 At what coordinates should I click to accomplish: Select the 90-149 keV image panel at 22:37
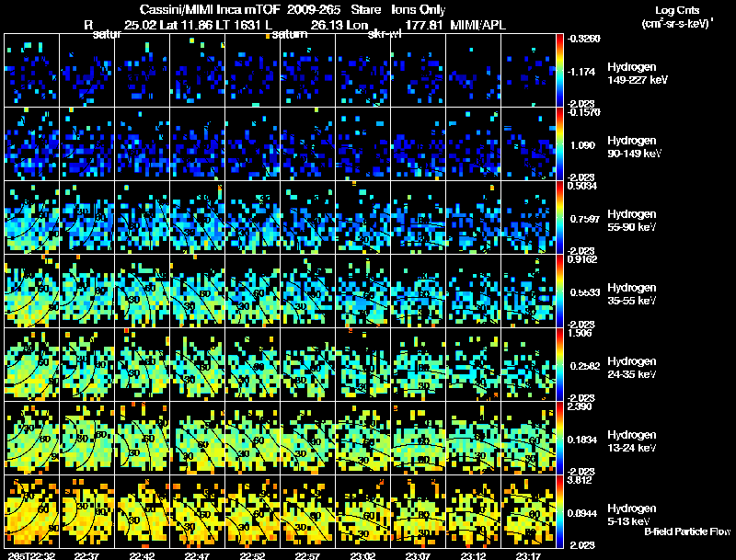click(86, 144)
